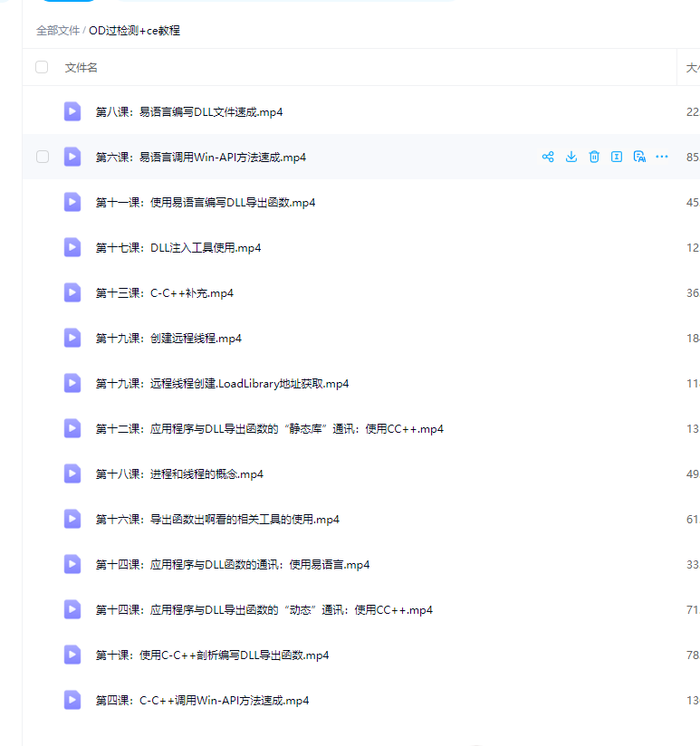This screenshot has width=700, height=746.
Task: Go back to 全部文件 breadcrumb
Action: click(x=58, y=31)
